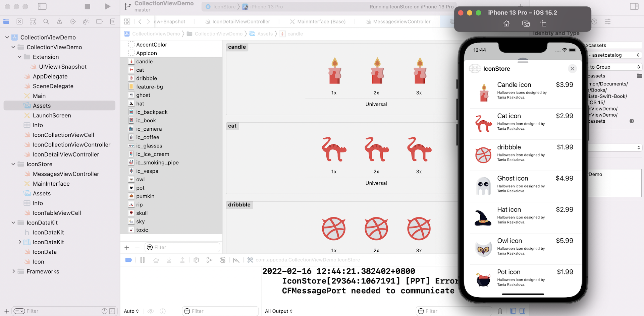Open the Issue navigator warning icon
Viewport: 644px width, 316px height.
tap(59, 22)
